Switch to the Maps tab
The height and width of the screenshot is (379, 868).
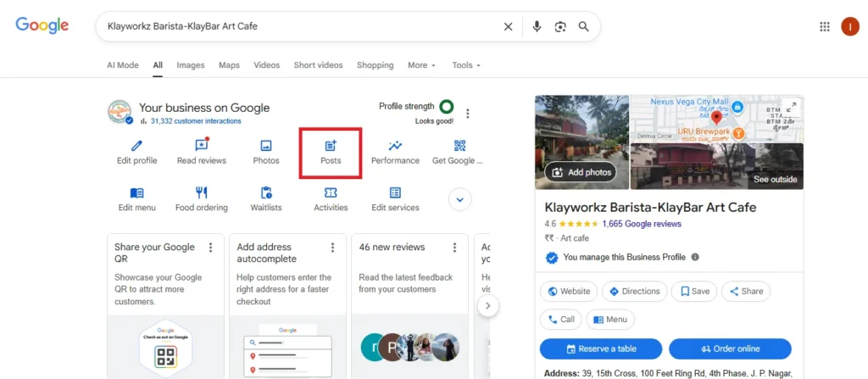[229, 65]
